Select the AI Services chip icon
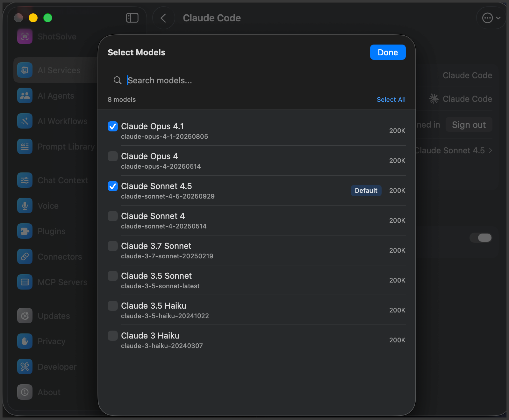Image resolution: width=509 pixels, height=420 pixels. (x=25, y=70)
